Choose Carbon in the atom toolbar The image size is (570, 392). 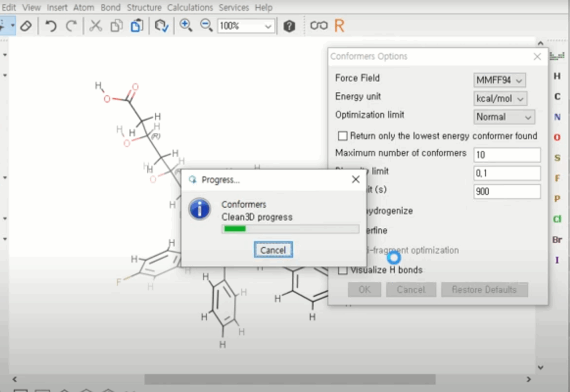[557, 97]
